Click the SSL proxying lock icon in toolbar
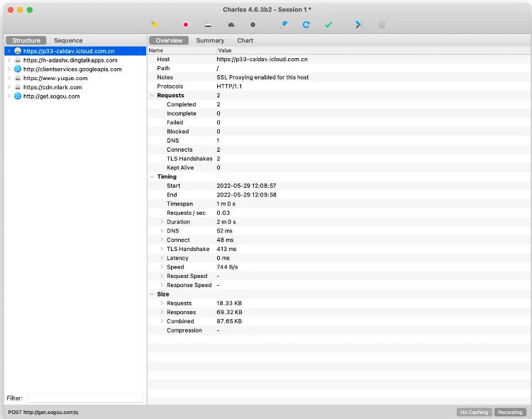Screen dimensions: 532x419 [x=208, y=24]
